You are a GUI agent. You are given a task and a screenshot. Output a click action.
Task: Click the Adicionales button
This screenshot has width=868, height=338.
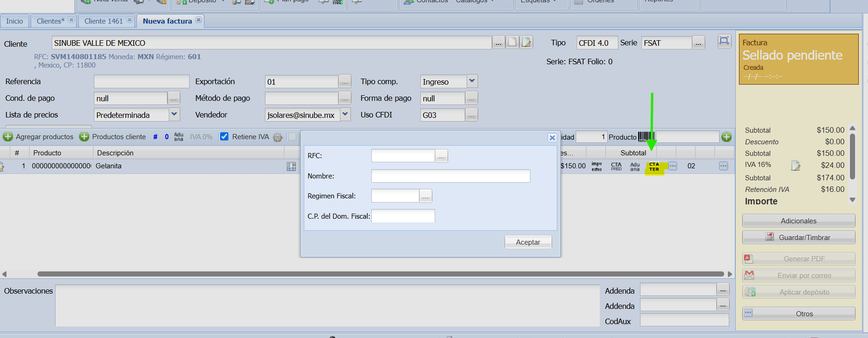799,221
